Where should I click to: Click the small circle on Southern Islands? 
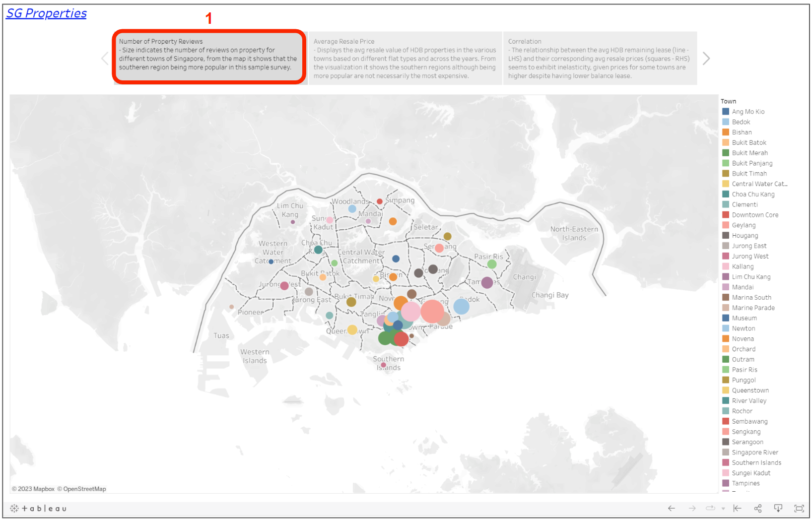tap(383, 365)
